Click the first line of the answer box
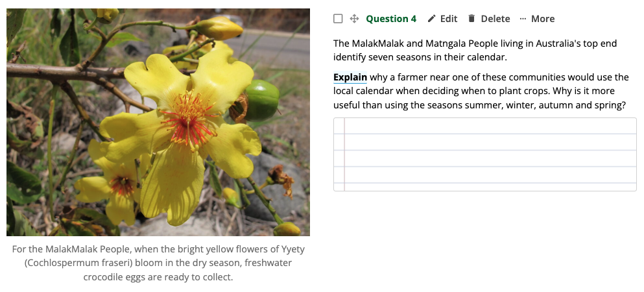Viewport: 644px width, 292px height. (x=490, y=126)
